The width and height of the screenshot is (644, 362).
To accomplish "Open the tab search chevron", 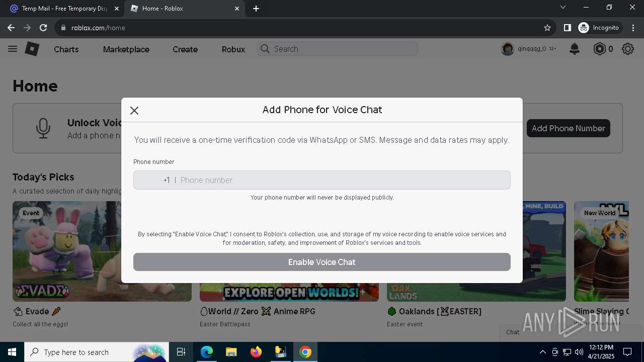I will tap(563, 7).
